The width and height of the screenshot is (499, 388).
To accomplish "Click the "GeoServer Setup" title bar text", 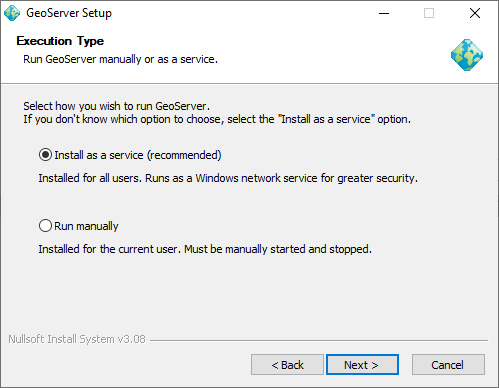I will (69, 13).
